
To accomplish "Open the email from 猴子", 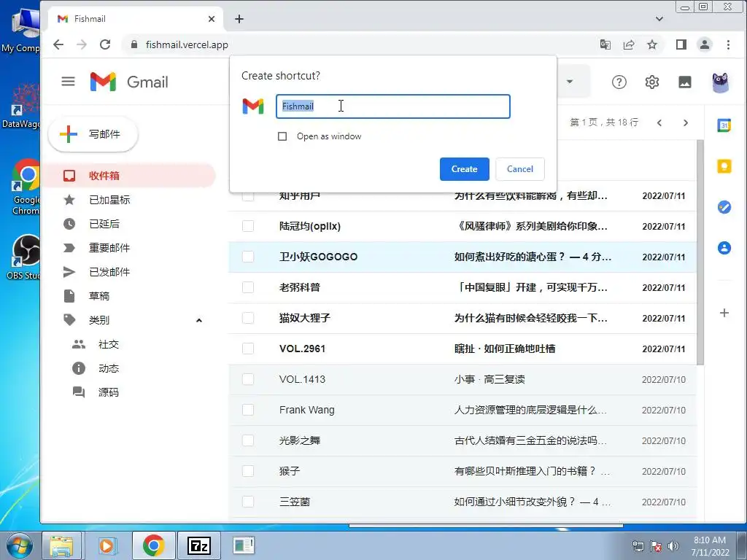I will (462, 471).
